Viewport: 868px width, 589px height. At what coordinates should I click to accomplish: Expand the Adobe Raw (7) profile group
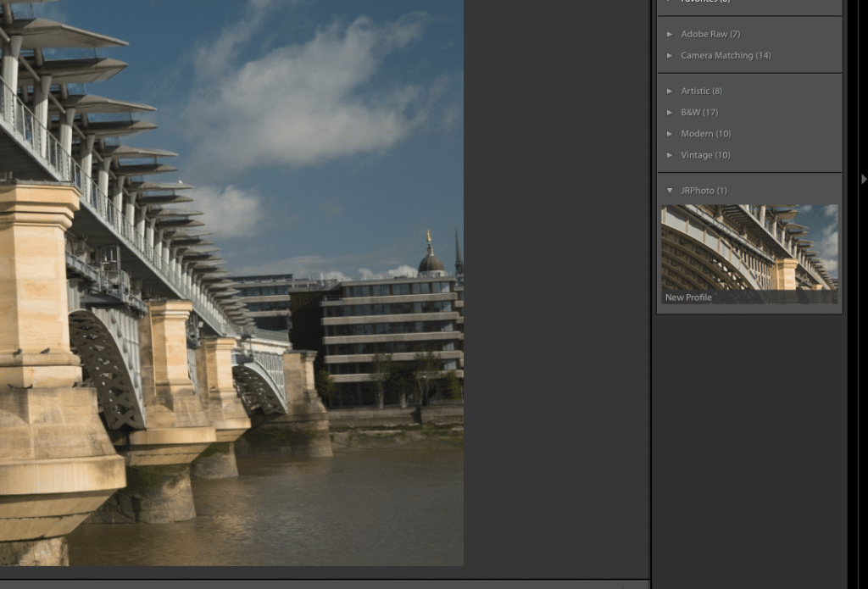pos(670,34)
